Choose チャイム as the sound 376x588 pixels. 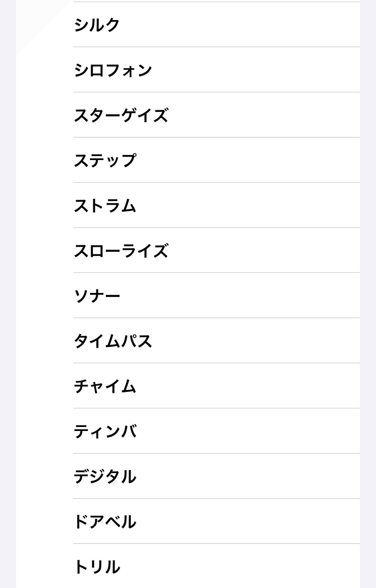(x=105, y=386)
